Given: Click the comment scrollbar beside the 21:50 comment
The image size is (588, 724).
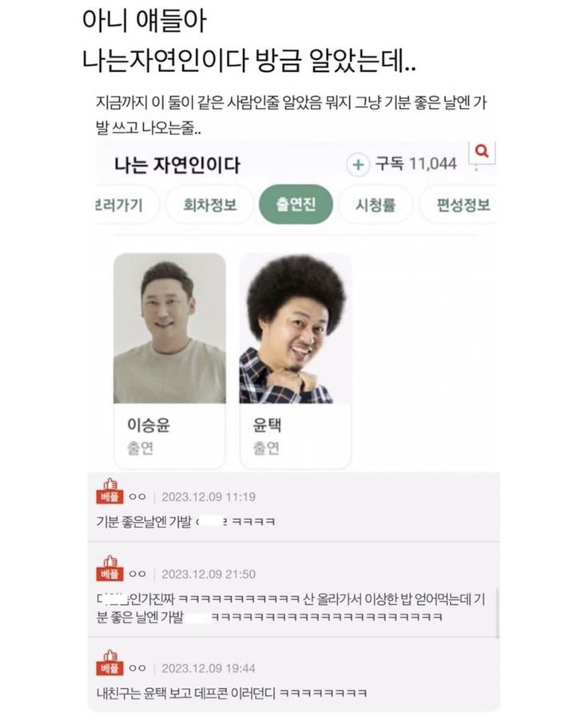Looking at the screenshot, I should click(498, 613).
